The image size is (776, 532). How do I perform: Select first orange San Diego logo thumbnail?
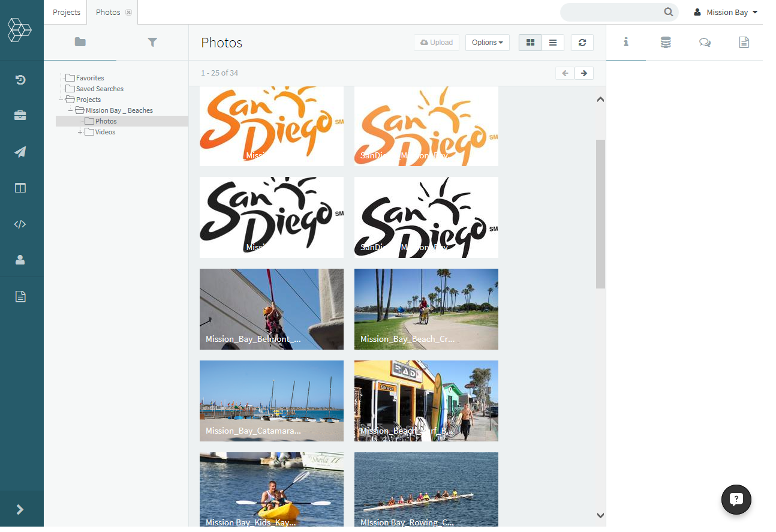tap(272, 126)
